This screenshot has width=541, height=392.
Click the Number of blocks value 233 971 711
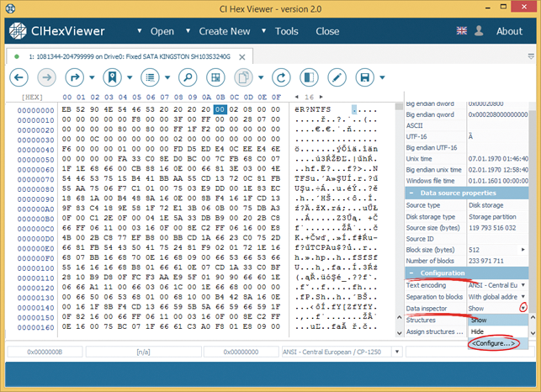(x=485, y=261)
